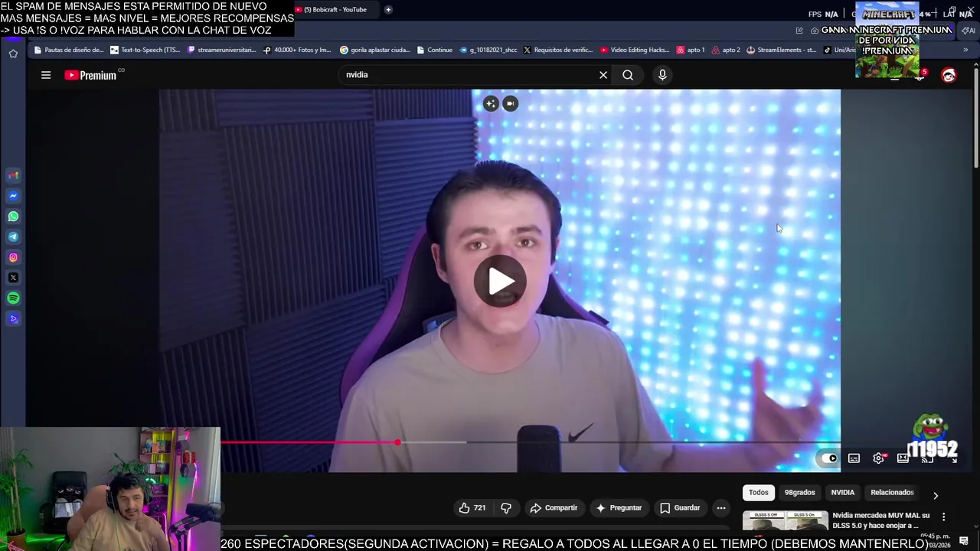This screenshot has width=980, height=551.
Task: Click the star bookmarks icon in sidebar
Action: 13,54
